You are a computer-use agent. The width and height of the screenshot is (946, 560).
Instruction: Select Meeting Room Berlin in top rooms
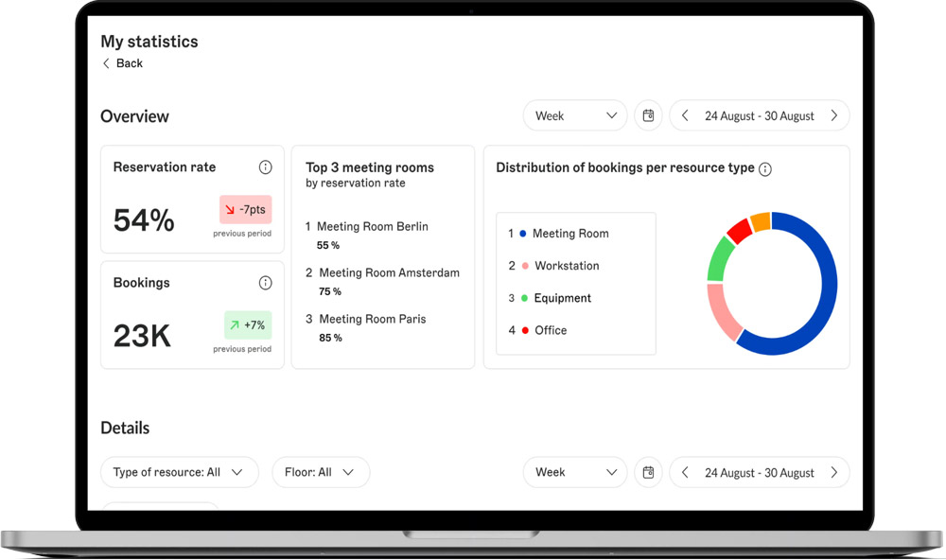[372, 227]
